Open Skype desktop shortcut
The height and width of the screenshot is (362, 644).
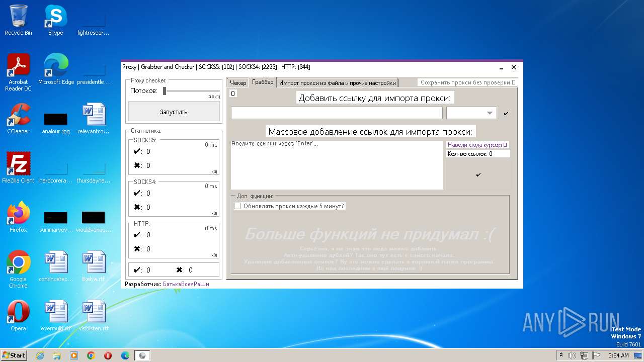pos(55,20)
